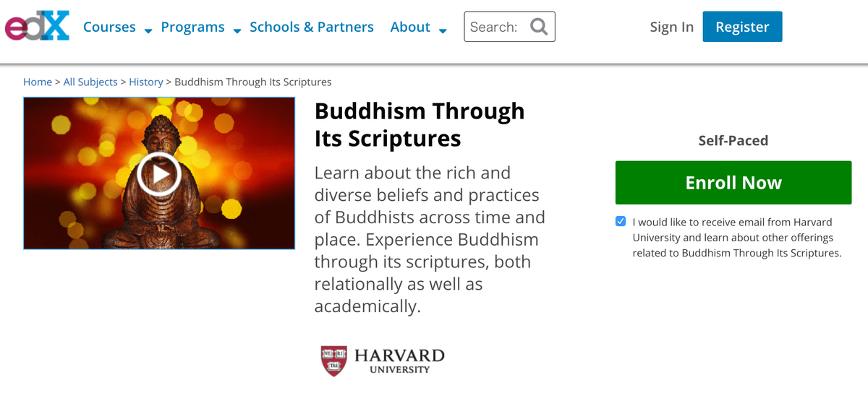Click the magnifying glass search icon

pos(539,27)
